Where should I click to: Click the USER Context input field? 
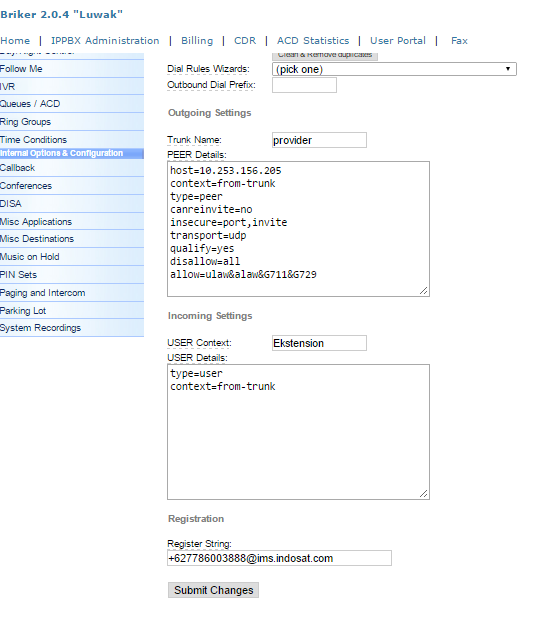pyautogui.click(x=319, y=343)
